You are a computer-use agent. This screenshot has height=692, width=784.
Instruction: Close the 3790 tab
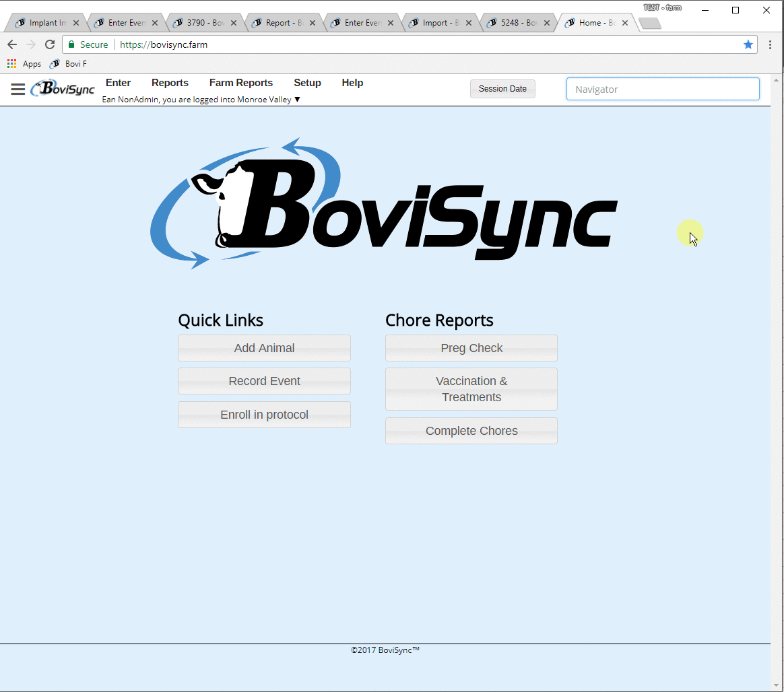(x=234, y=23)
